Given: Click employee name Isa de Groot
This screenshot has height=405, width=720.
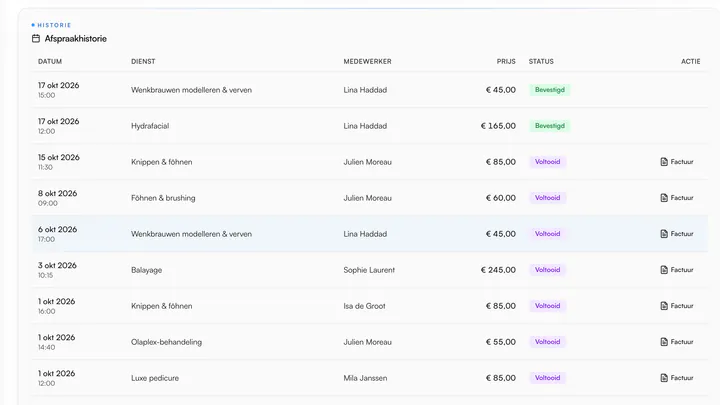Looking at the screenshot, I should [364, 306].
